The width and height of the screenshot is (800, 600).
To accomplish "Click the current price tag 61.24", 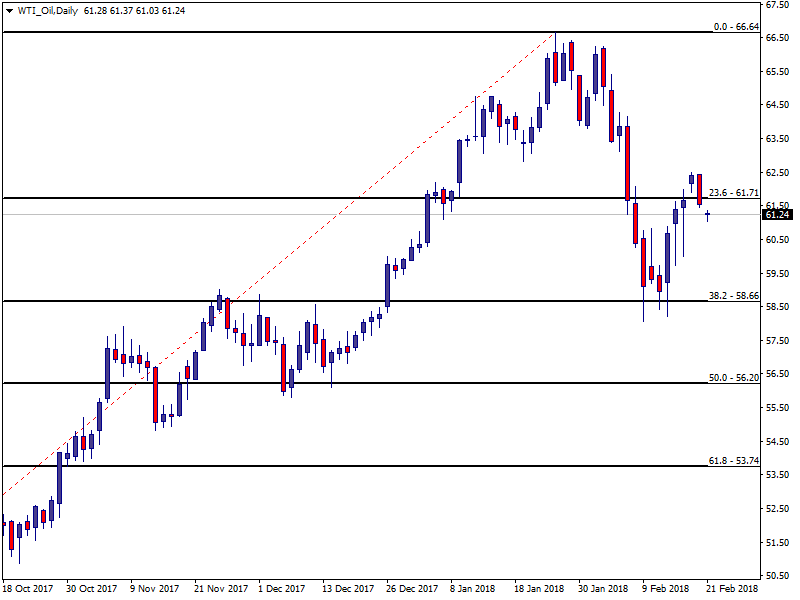I will point(778,215).
